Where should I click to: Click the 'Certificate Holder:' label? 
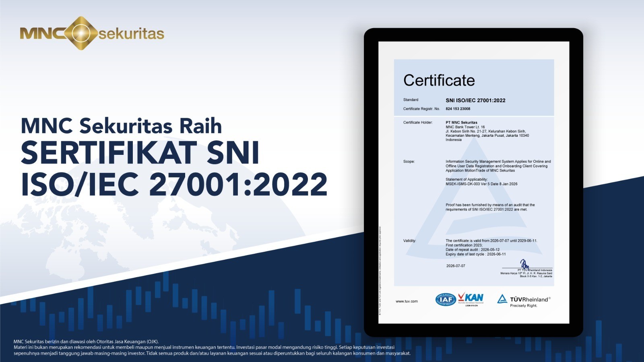418,122
